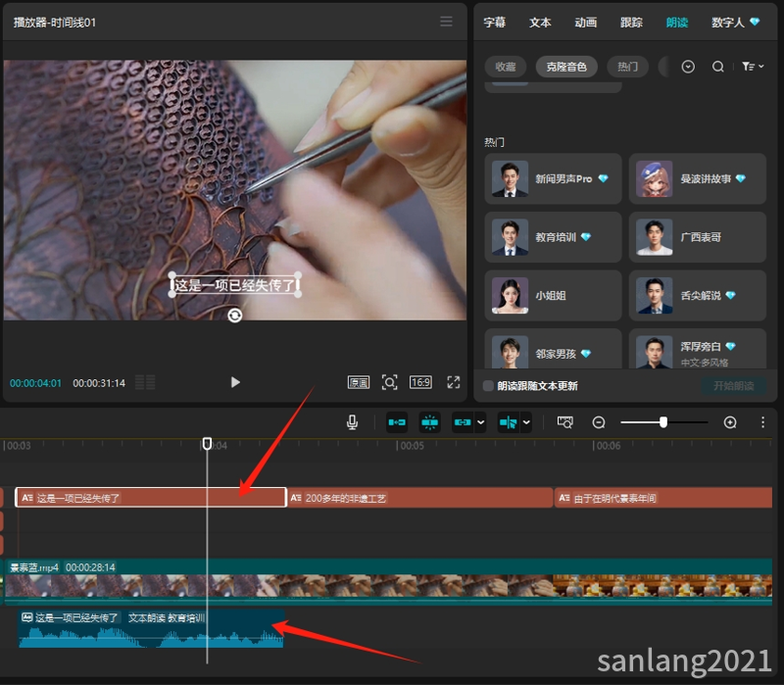The height and width of the screenshot is (685, 784).
Task: Click the search icon in voice panel
Action: (x=717, y=67)
